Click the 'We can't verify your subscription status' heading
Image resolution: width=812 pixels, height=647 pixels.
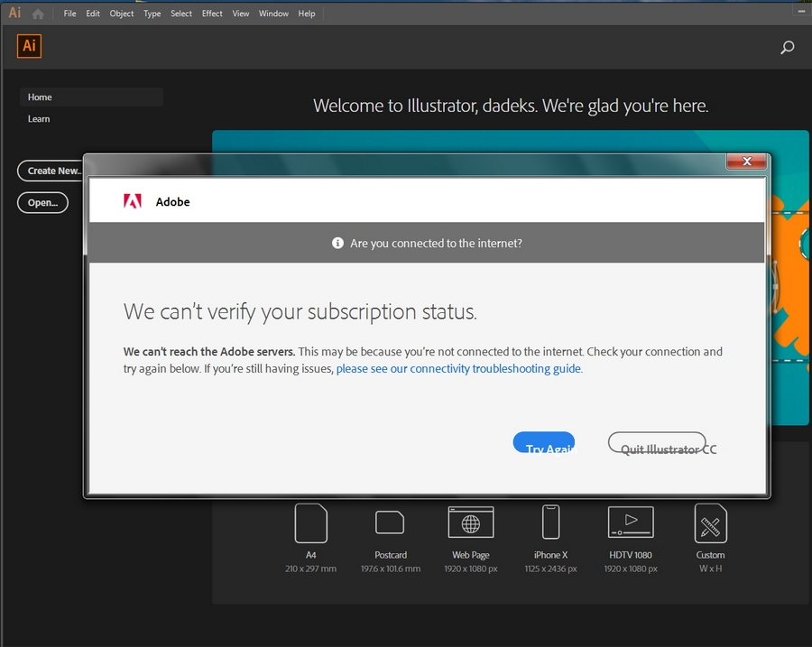point(300,312)
